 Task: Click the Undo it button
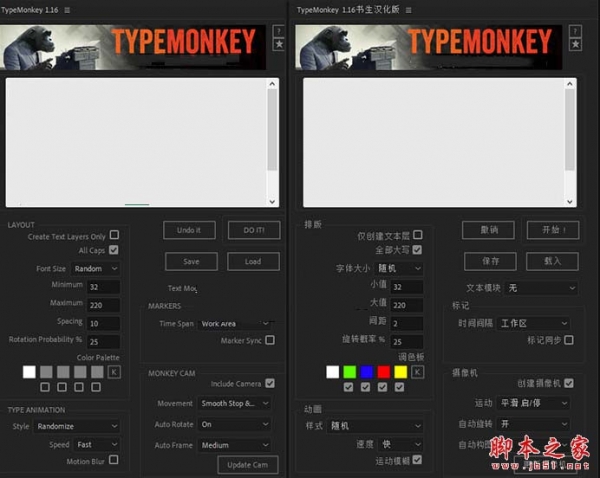[189, 230]
